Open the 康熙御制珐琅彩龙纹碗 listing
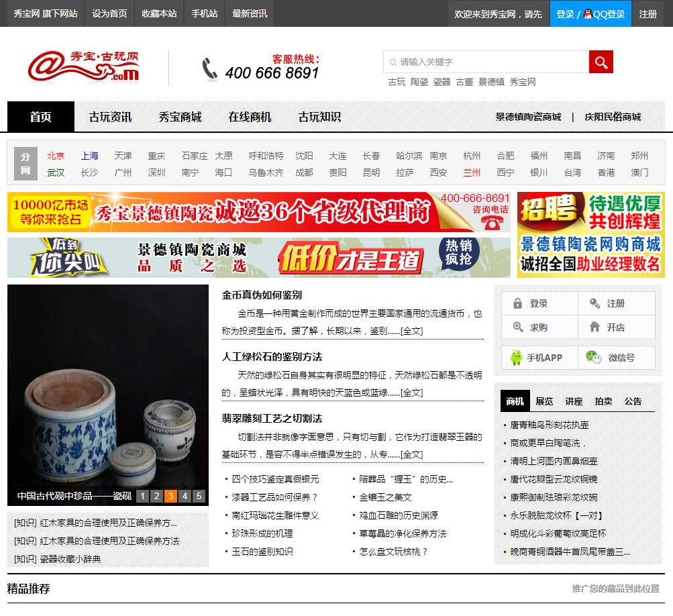 click(554, 497)
